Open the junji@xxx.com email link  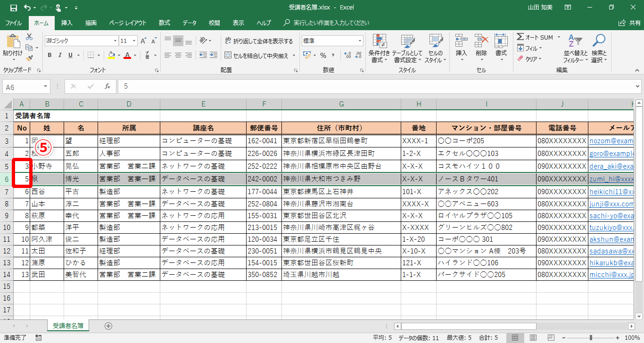[611, 204]
